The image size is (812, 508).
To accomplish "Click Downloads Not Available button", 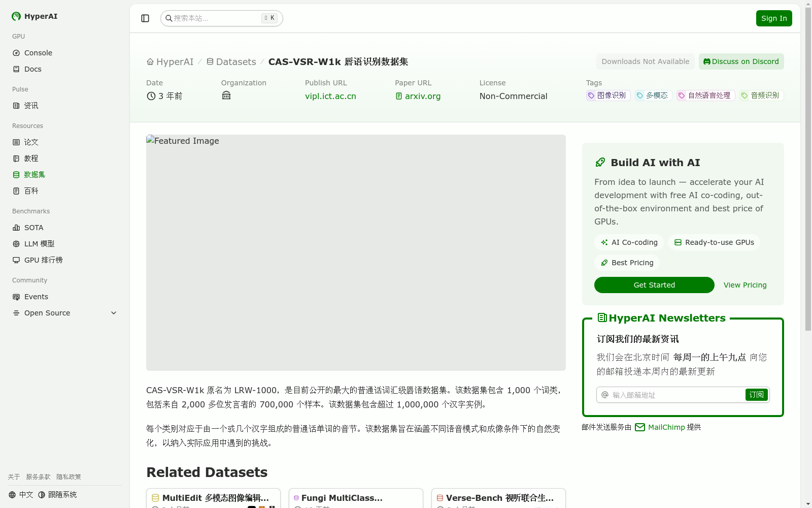I will 646,61.
